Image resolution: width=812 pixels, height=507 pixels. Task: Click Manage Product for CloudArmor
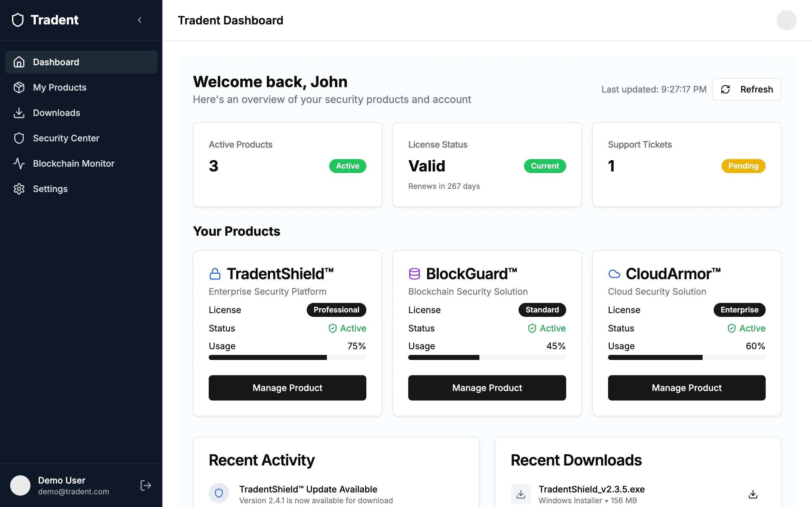[686, 388]
